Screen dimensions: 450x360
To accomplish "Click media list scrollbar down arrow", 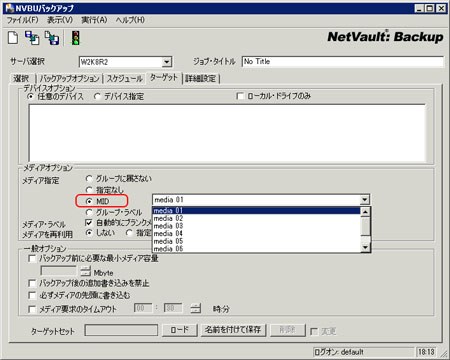I will [x=366, y=247].
